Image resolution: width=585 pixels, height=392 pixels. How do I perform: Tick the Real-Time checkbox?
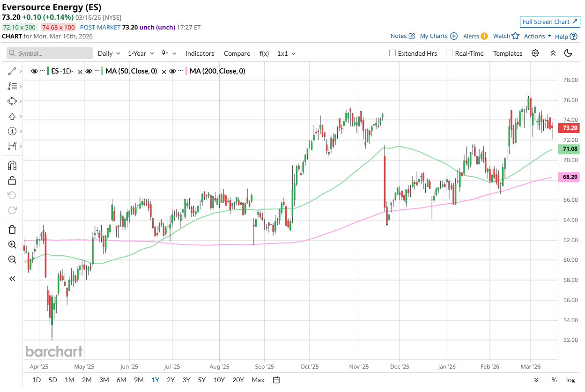pos(450,53)
